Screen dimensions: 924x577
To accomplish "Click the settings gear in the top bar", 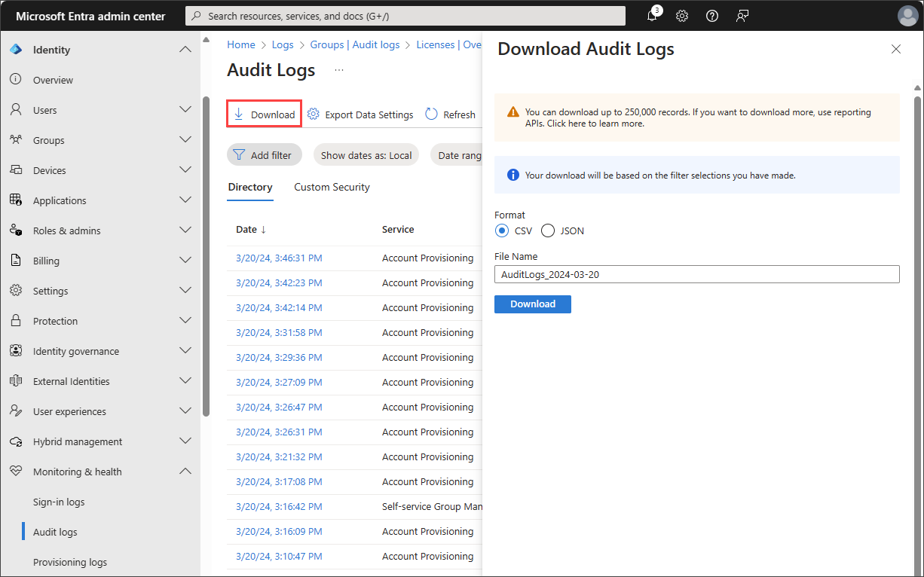I will pos(682,15).
